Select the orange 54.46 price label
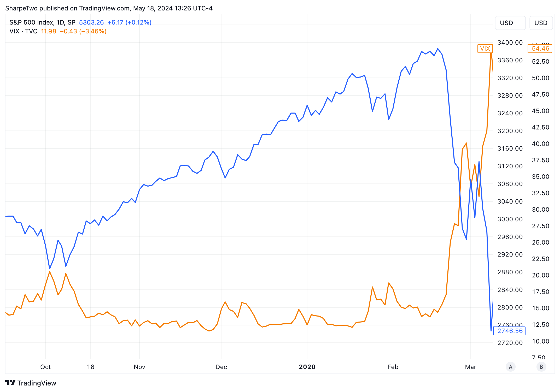560x392 pixels. (x=540, y=49)
